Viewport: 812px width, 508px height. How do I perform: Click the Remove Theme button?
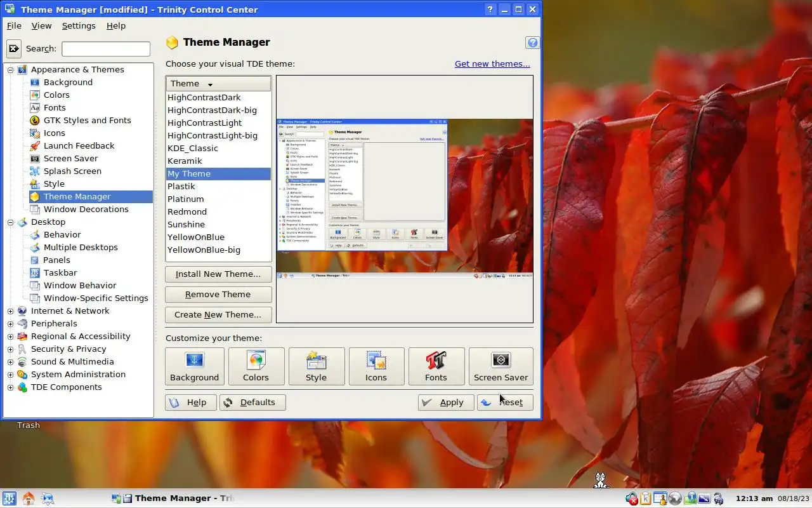[218, 295]
